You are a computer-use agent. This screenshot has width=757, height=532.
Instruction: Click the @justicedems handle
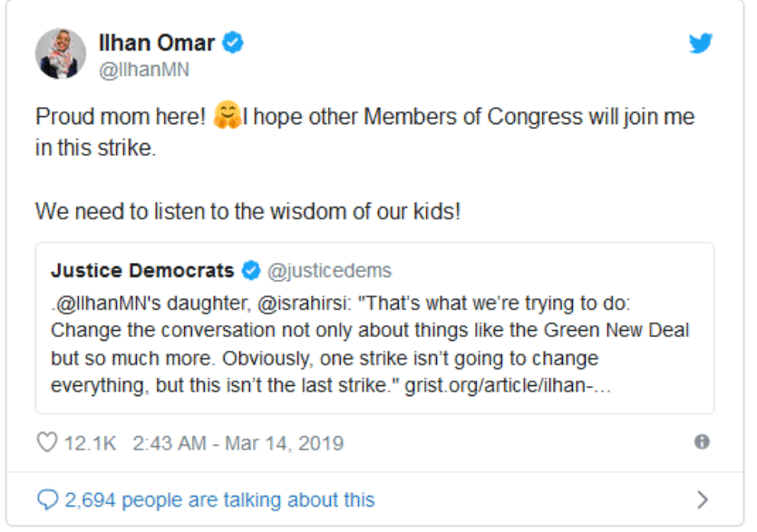click(329, 271)
